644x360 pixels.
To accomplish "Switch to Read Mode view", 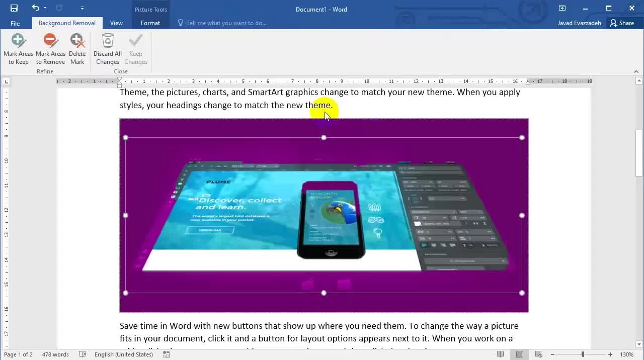I will pyautogui.click(x=501, y=354).
